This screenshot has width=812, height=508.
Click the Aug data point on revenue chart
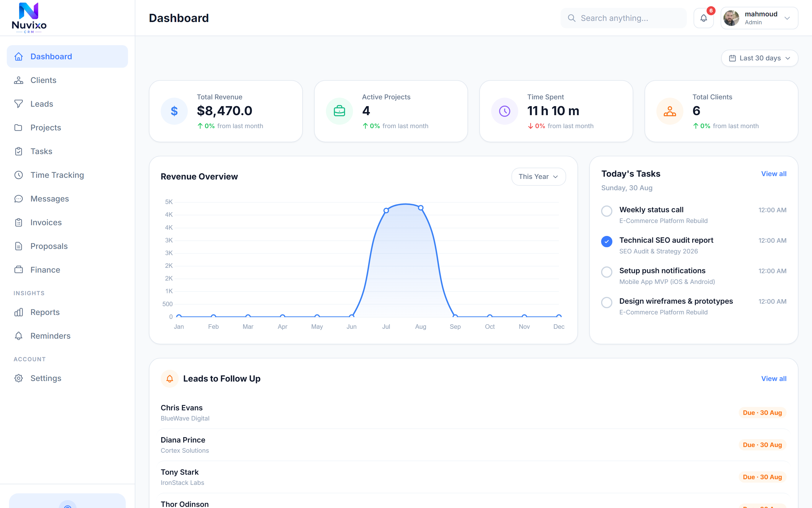coord(421,208)
